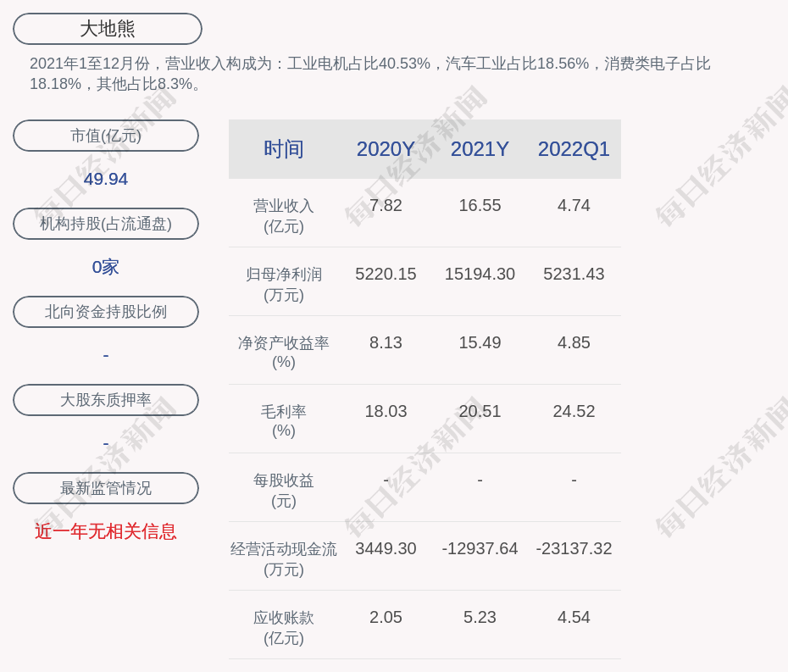Select gross margin value 20.51
This screenshot has width=788, height=672.
pyautogui.click(x=480, y=411)
